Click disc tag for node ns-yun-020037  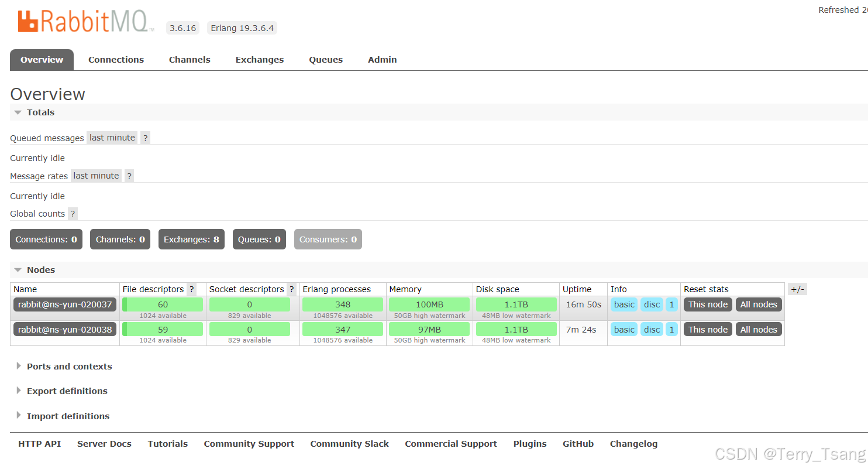coord(652,304)
